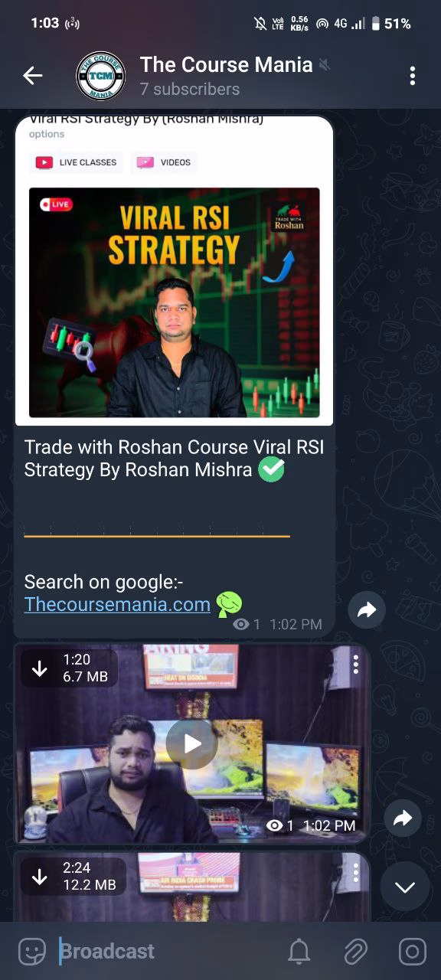Open the emoji sticker picker
The width and height of the screenshot is (441, 980).
coord(31,952)
